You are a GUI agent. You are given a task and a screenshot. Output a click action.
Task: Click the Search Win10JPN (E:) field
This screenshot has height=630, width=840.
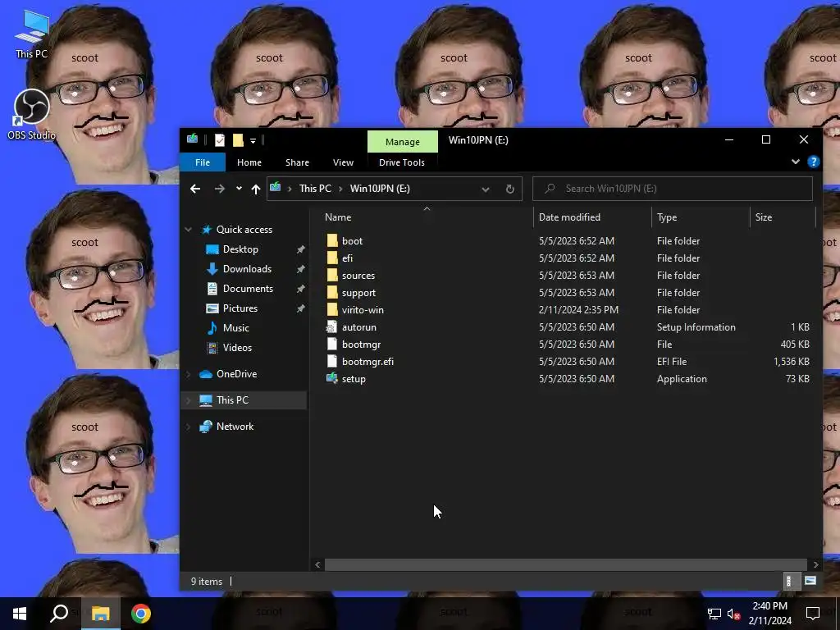(x=673, y=189)
